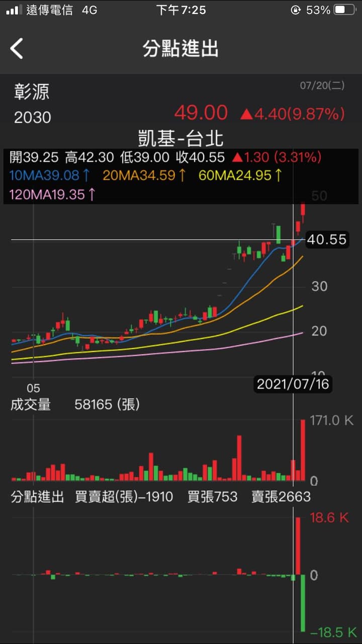Screen dimensions: 362x644
Task: Select the 60MA24.95 yellow indicator label
Action: pos(241,176)
